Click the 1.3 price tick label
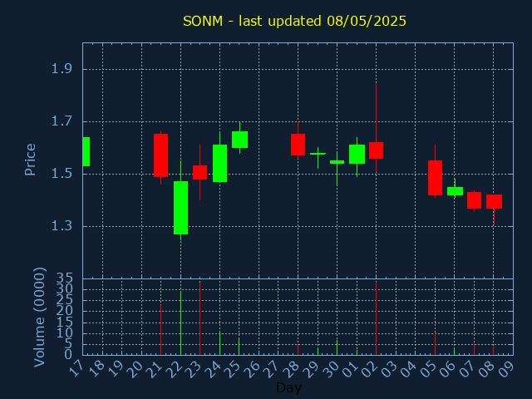 62,226
